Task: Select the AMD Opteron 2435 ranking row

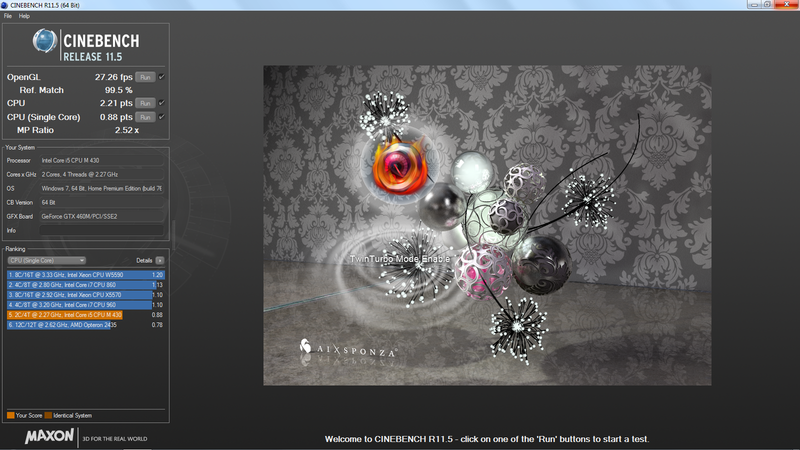Action: coord(86,324)
